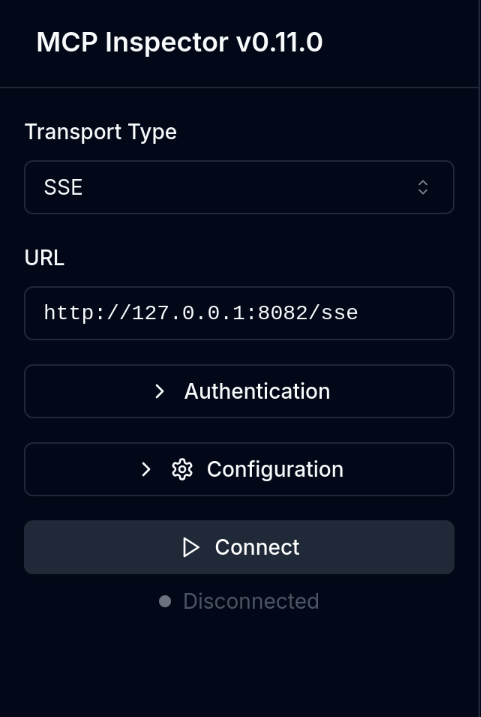Screen dimensions: 481x717
Task: Connect to the server with Connect button
Action: point(239,547)
